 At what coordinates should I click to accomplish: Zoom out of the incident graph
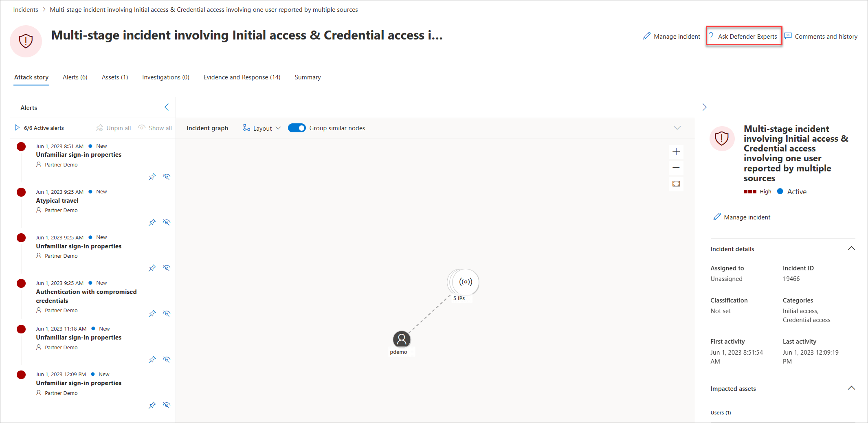pos(676,168)
